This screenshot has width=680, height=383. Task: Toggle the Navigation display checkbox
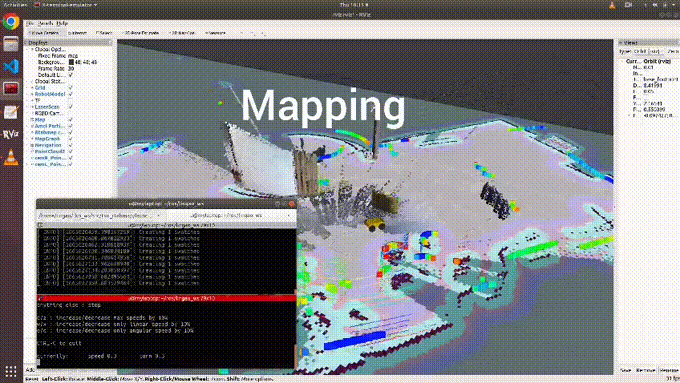(x=71, y=145)
